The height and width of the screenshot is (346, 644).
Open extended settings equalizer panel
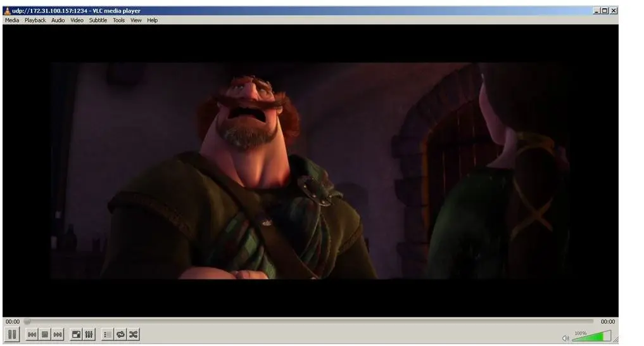(x=89, y=334)
